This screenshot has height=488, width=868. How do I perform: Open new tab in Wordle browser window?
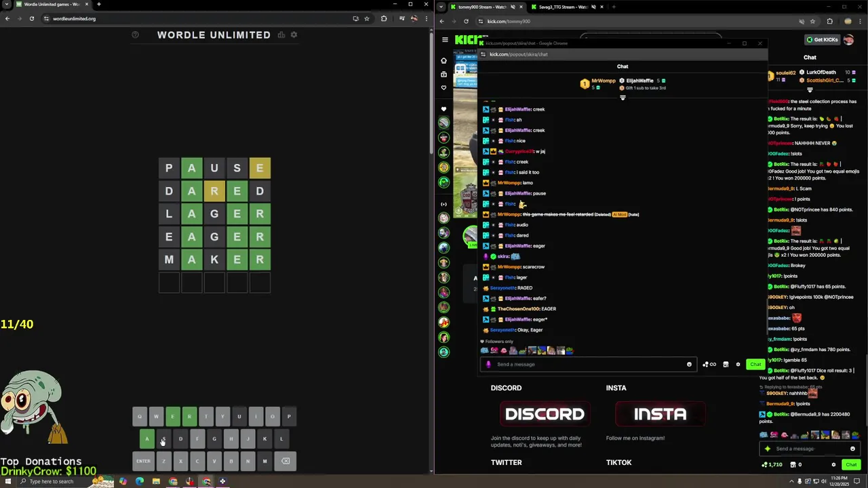coord(98,4)
